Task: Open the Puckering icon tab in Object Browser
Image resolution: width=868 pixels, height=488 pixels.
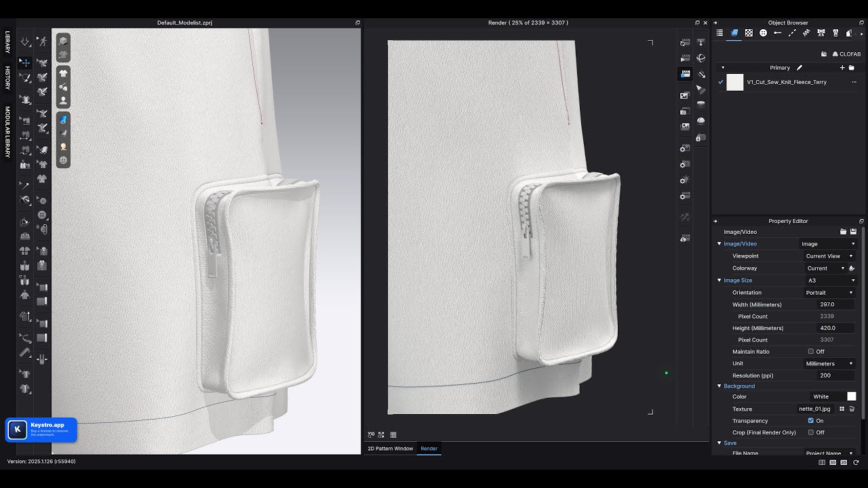Action: [x=806, y=33]
